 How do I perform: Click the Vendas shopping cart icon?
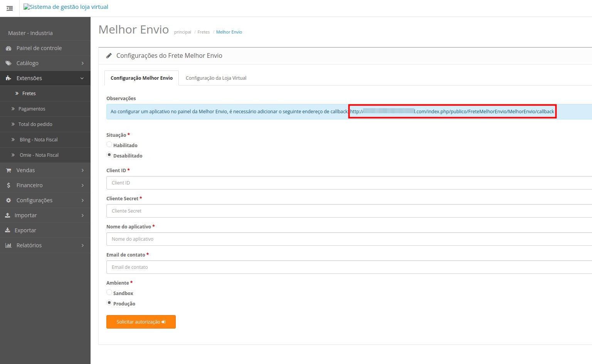click(x=8, y=170)
